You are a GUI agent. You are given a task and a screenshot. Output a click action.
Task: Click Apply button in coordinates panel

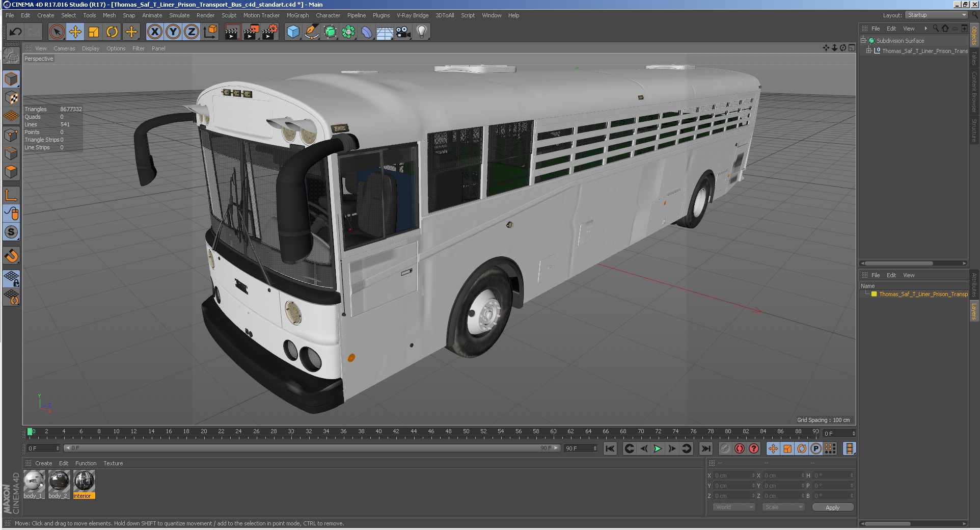833,507
